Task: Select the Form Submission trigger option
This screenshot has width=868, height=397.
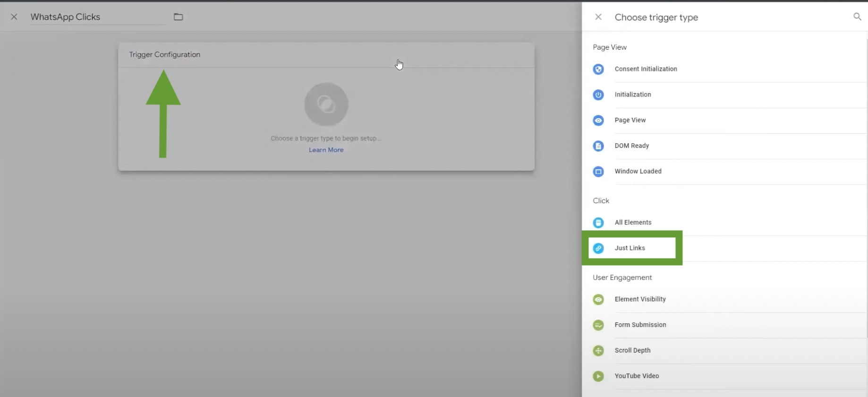Action: tap(725, 325)
